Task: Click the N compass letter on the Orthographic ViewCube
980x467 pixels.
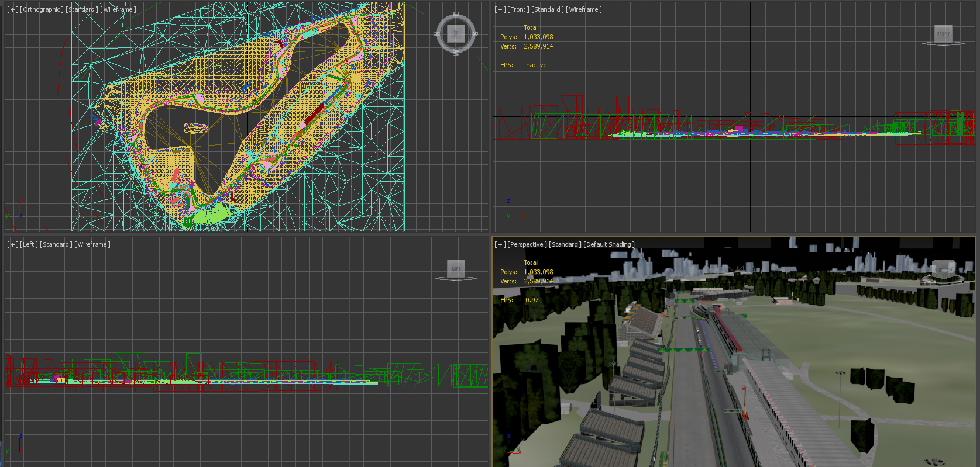Action: pyautogui.click(x=437, y=33)
